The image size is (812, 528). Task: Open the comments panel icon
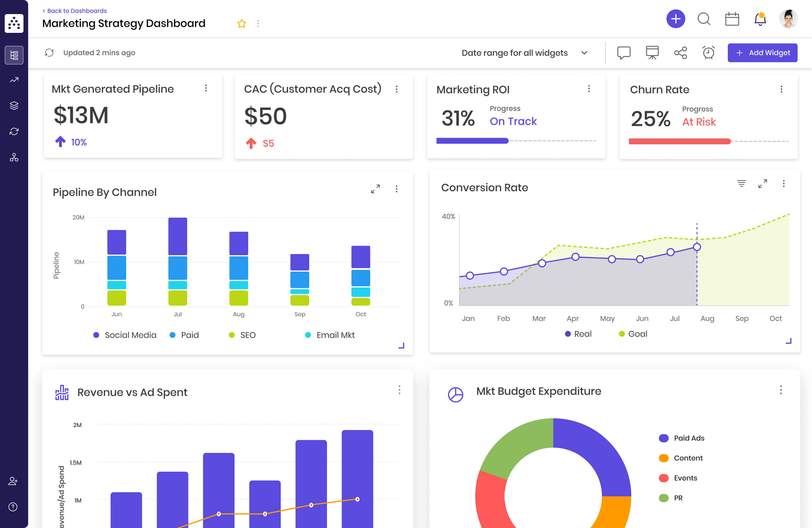tap(624, 53)
